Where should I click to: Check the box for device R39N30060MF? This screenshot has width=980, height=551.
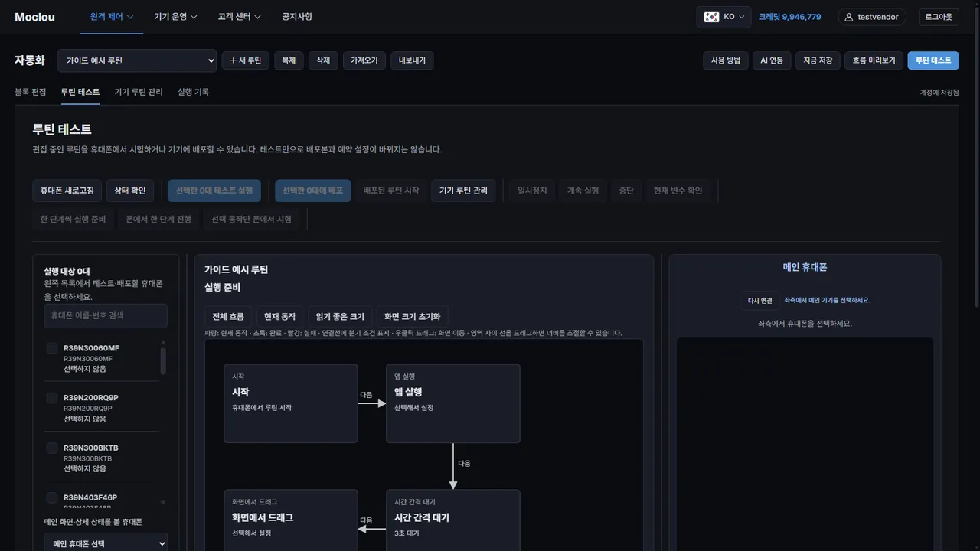(x=52, y=348)
